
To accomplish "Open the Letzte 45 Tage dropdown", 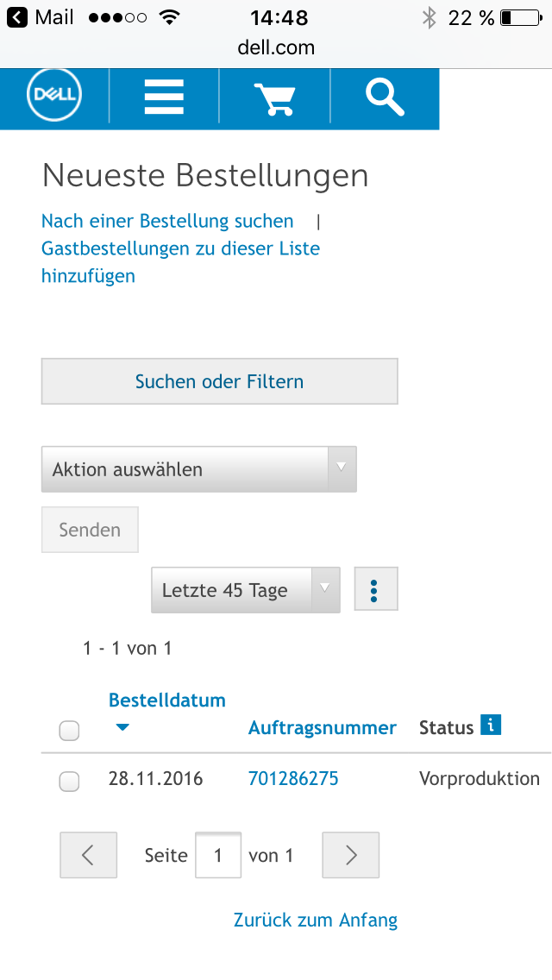I will pos(245,590).
